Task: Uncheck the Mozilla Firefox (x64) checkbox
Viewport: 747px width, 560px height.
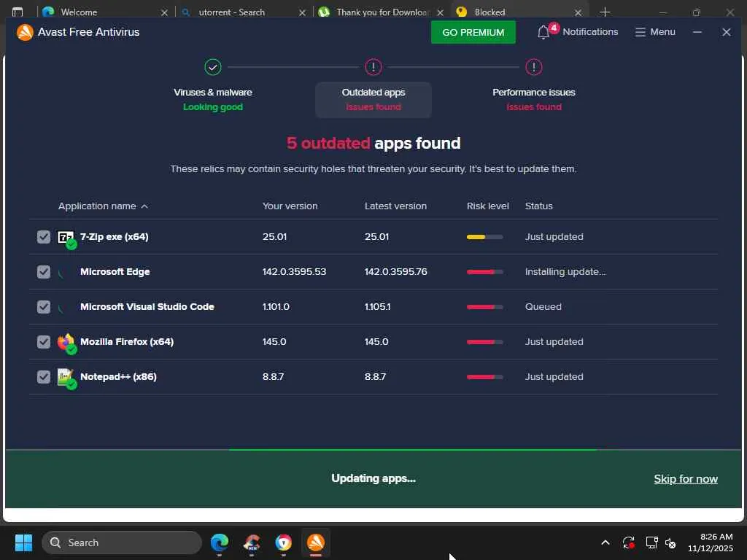Action: pos(43,342)
